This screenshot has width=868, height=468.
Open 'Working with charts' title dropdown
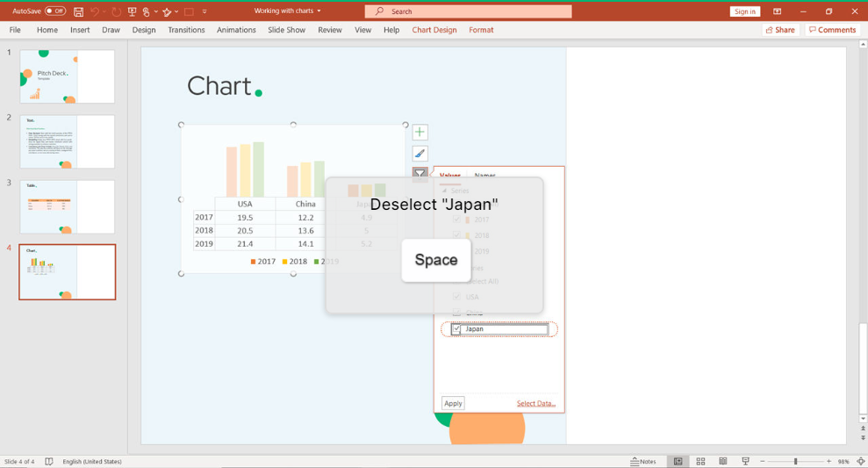[x=319, y=11]
